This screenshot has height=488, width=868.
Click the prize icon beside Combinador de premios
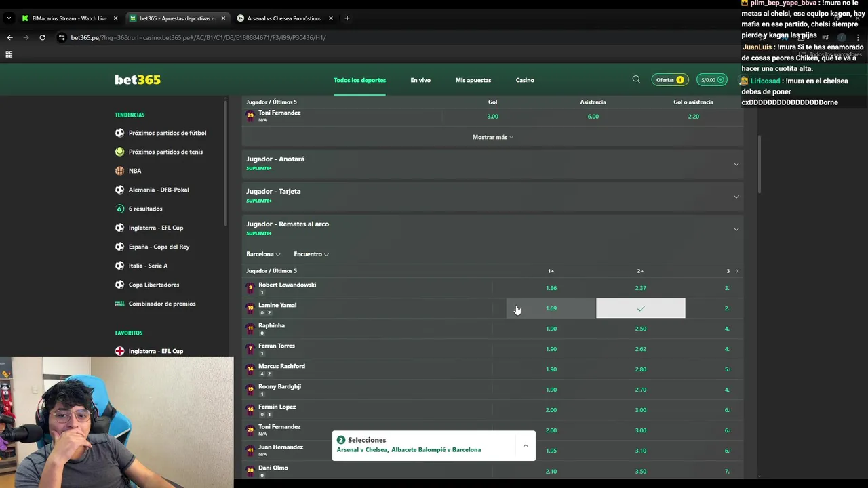120,304
